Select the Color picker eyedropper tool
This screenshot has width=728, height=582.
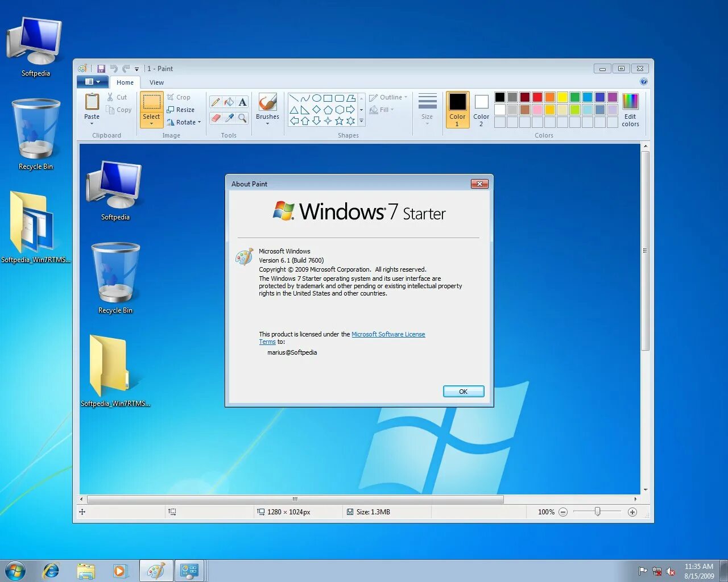pos(229,118)
